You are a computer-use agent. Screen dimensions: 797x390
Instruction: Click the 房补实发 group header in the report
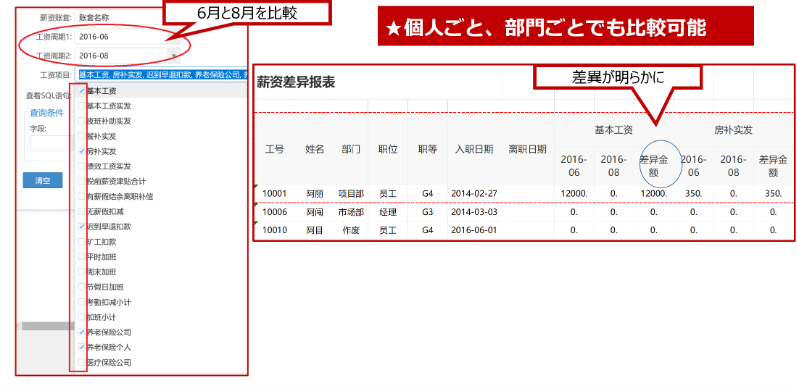point(733,130)
